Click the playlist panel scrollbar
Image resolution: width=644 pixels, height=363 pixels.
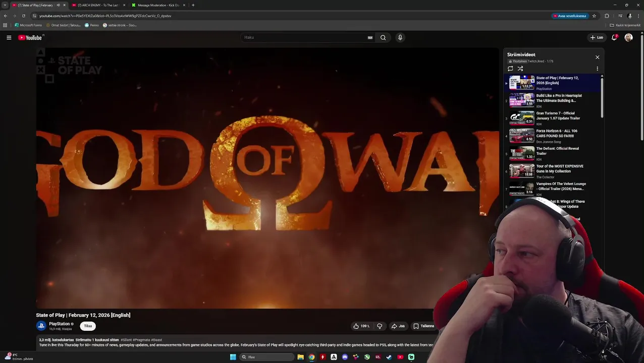click(602, 97)
